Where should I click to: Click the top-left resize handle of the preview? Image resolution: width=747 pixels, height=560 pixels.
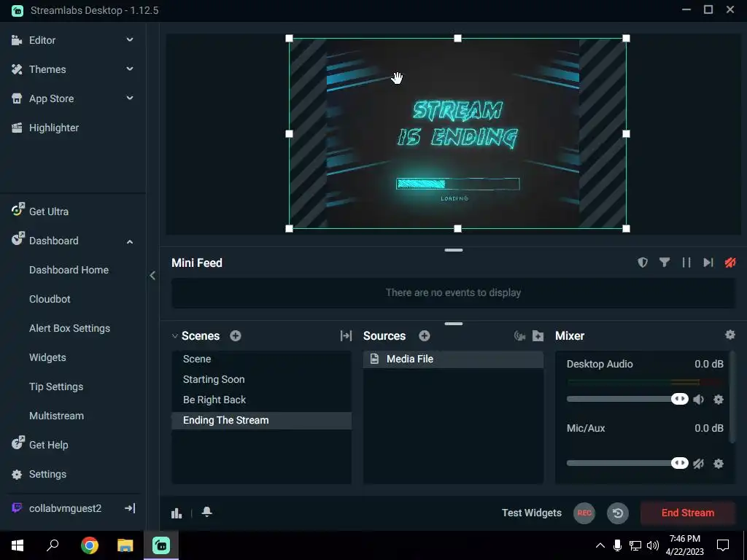point(289,39)
